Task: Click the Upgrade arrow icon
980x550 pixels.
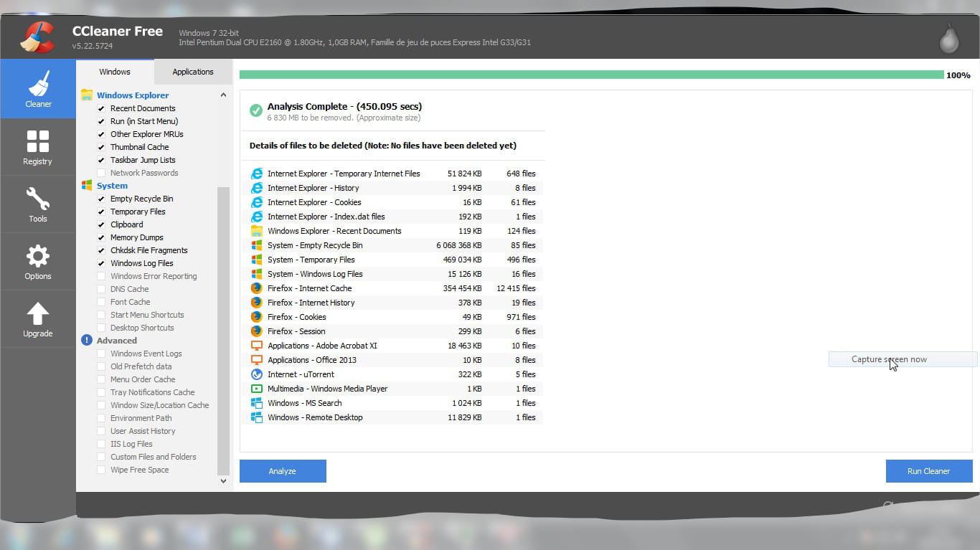Action: [x=38, y=313]
